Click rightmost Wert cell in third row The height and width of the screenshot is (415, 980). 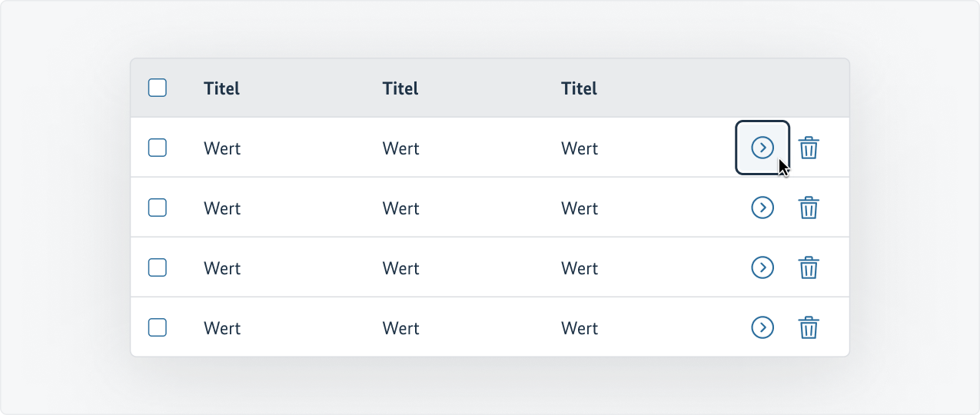(x=580, y=268)
